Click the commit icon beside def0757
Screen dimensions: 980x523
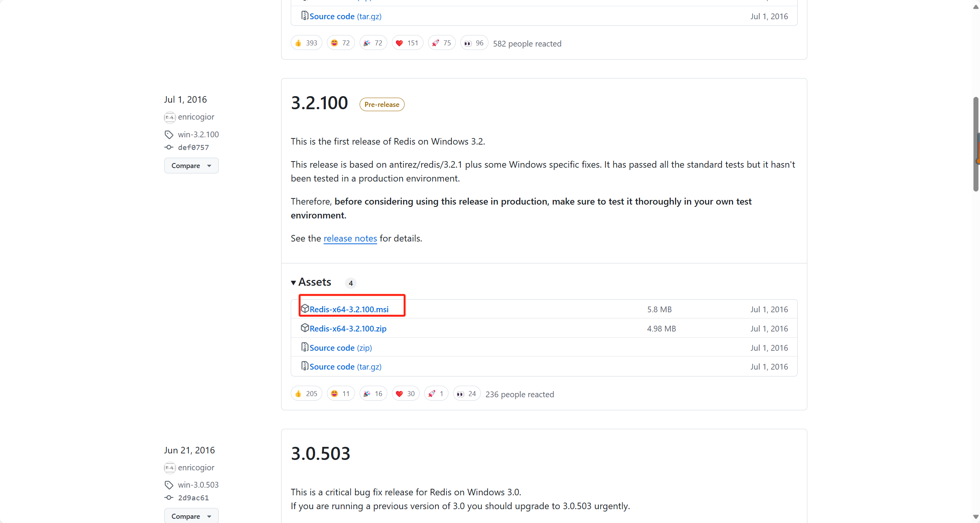169,147
